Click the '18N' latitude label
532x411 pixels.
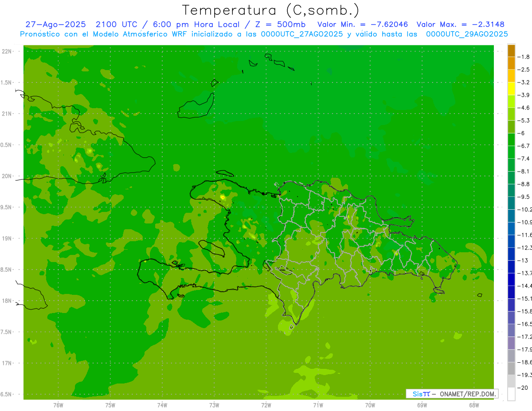click(8, 301)
